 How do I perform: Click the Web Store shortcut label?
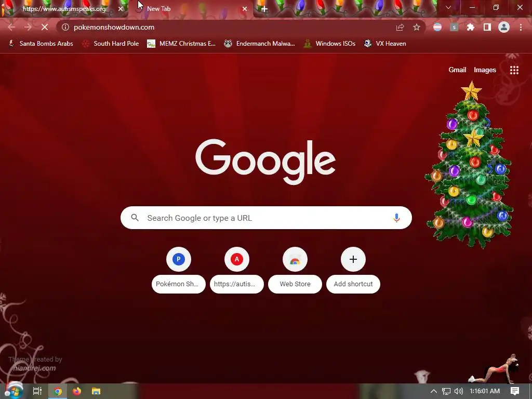(295, 284)
